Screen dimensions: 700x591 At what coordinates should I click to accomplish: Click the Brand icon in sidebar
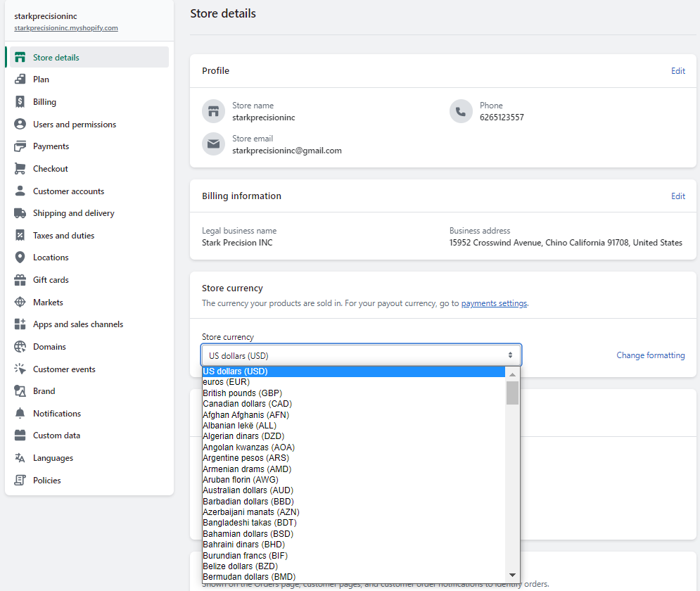pyautogui.click(x=20, y=391)
